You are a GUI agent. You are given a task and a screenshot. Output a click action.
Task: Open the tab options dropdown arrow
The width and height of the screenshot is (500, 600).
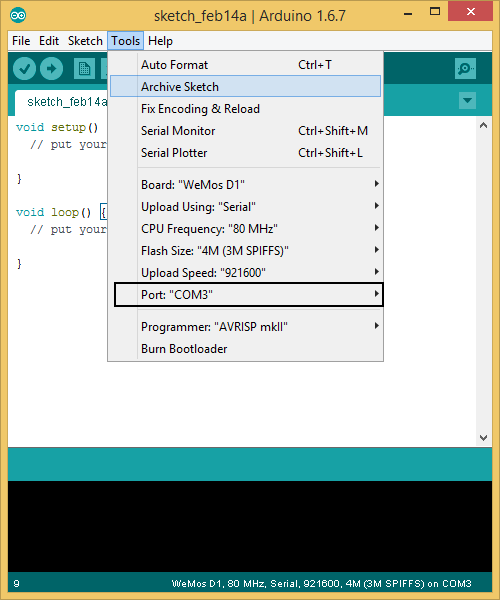[x=467, y=101]
